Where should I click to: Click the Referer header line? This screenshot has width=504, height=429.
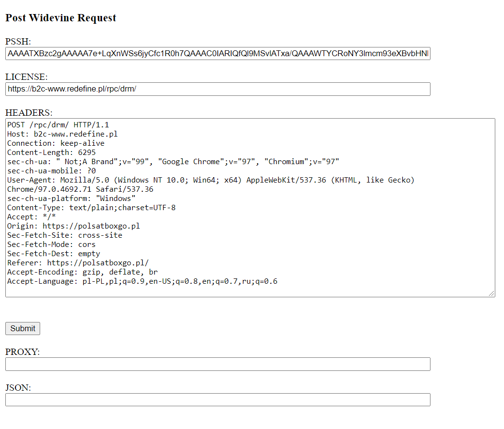pyautogui.click(x=78, y=263)
